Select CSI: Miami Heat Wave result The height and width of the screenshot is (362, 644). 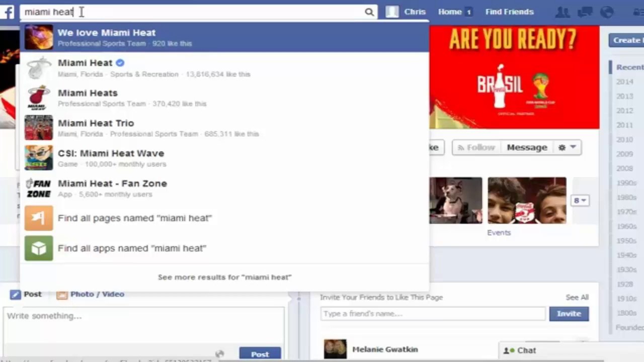(x=224, y=158)
